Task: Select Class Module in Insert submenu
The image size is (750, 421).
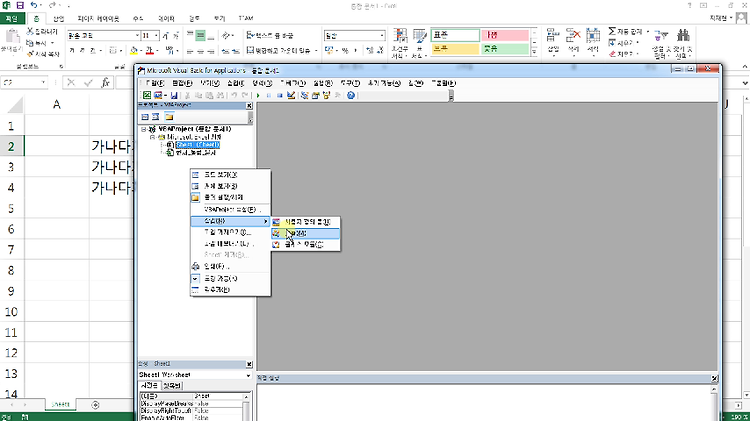Action: 306,244
